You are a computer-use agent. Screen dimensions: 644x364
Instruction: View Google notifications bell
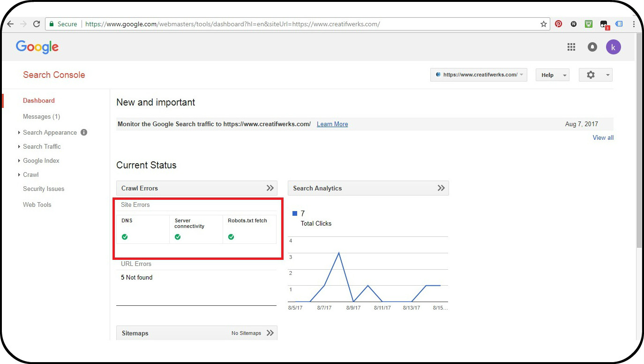click(x=592, y=47)
